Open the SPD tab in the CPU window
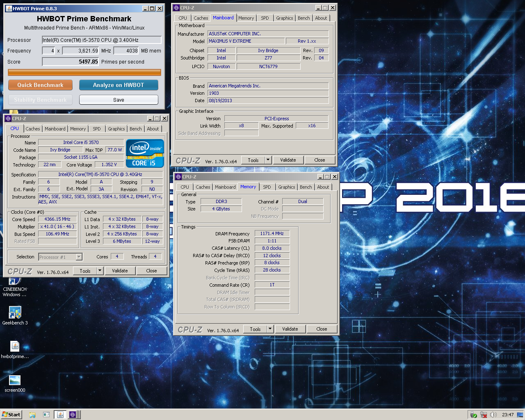Viewport: 525px width, 420px height. pyautogui.click(x=97, y=129)
